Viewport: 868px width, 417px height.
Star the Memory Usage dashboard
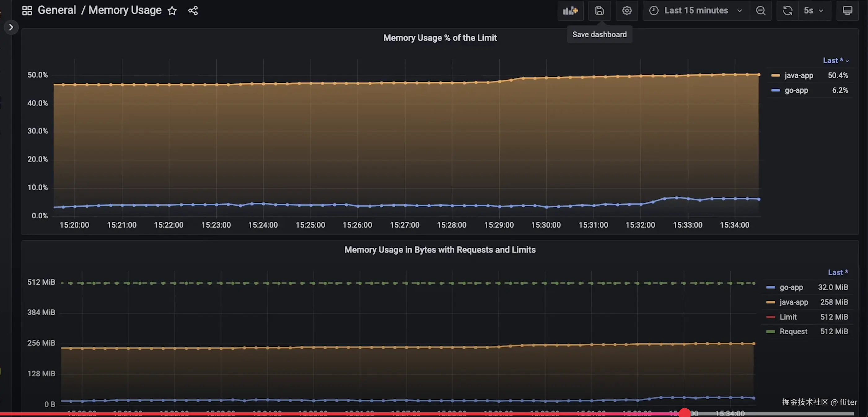pyautogui.click(x=172, y=11)
